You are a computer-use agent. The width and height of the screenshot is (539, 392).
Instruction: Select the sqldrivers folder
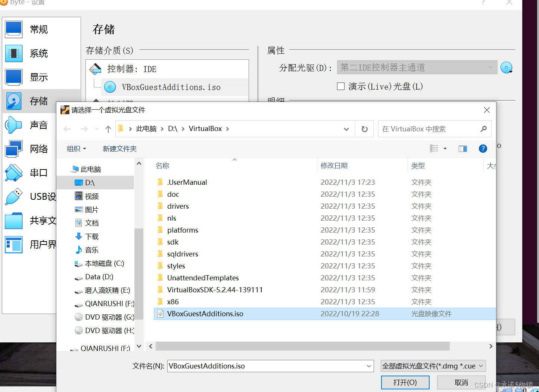[183, 254]
